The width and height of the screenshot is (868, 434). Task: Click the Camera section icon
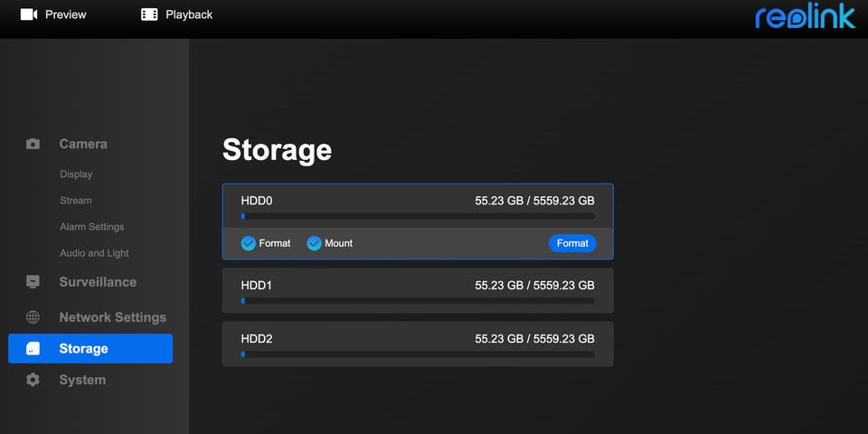pos(33,144)
